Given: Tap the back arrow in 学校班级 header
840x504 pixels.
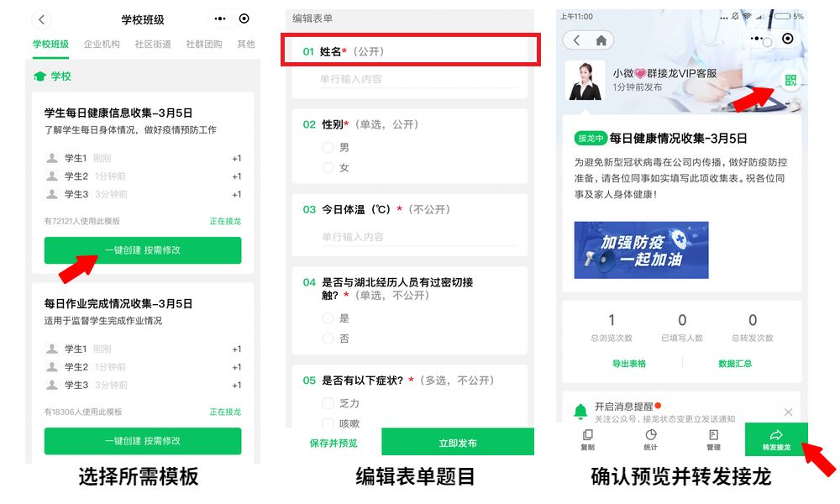Looking at the screenshot, I should 41,20.
